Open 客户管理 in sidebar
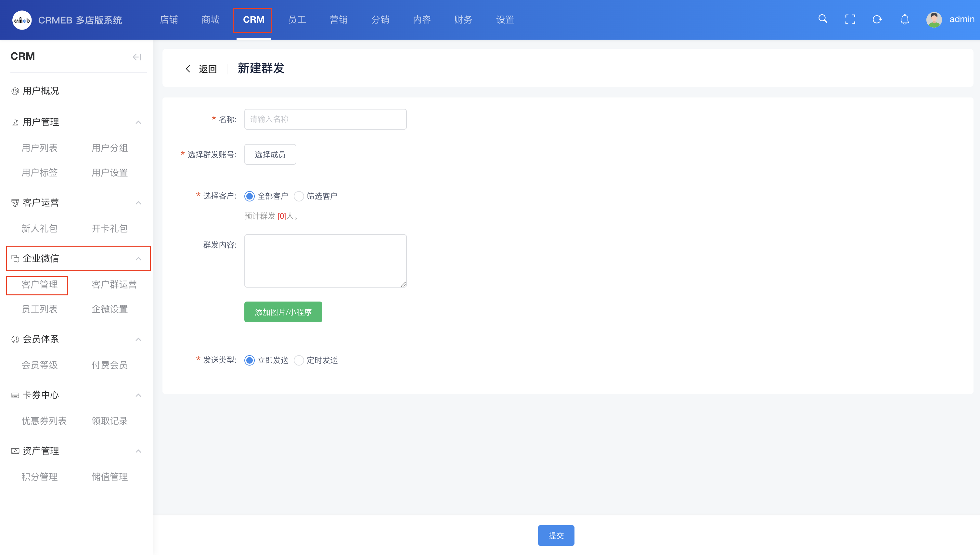The height and width of the screenshot is (555, 980). click(x=39, y=285)
